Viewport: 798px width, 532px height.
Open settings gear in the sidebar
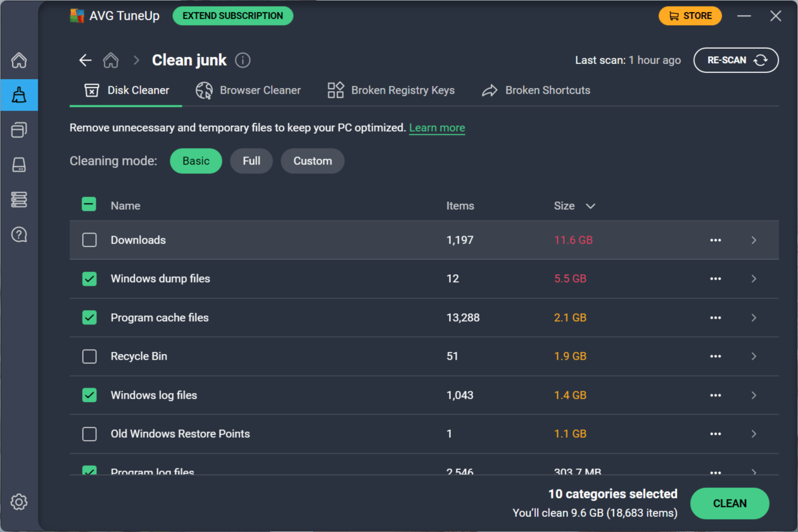(x=19, y=502)
